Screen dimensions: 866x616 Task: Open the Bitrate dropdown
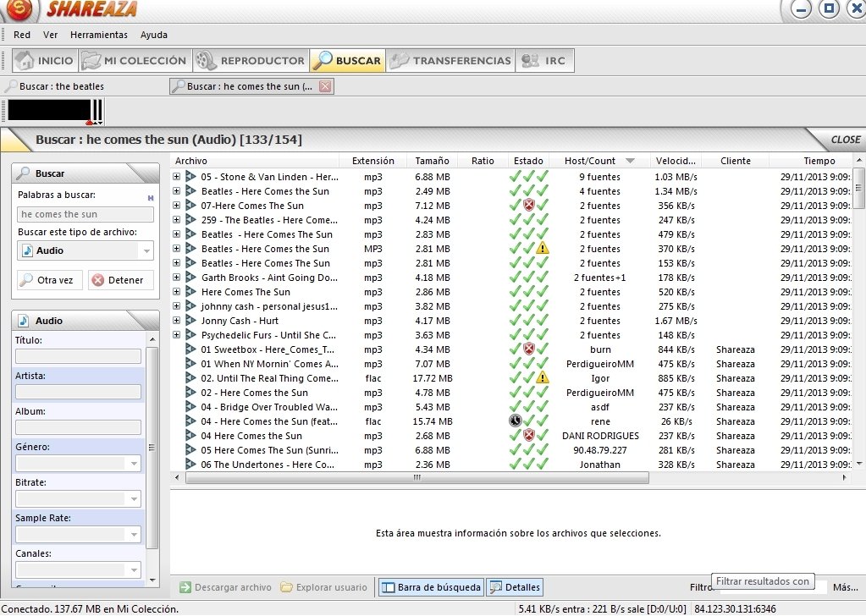click(x=78, y=499)
